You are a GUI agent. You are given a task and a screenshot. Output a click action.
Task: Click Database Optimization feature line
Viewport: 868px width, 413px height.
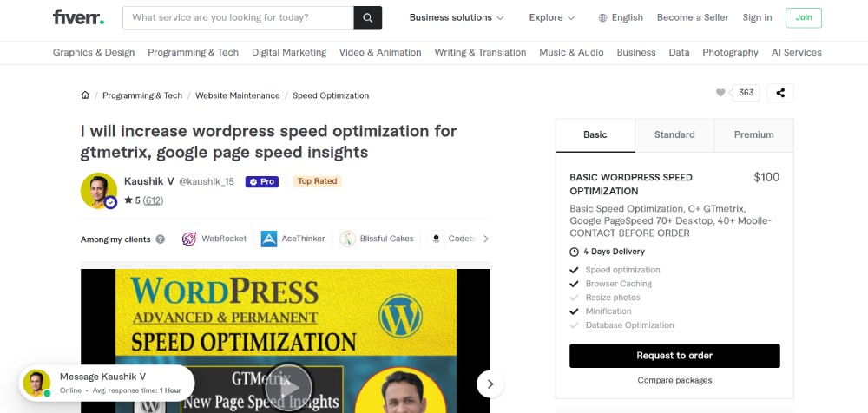[630, 325]
